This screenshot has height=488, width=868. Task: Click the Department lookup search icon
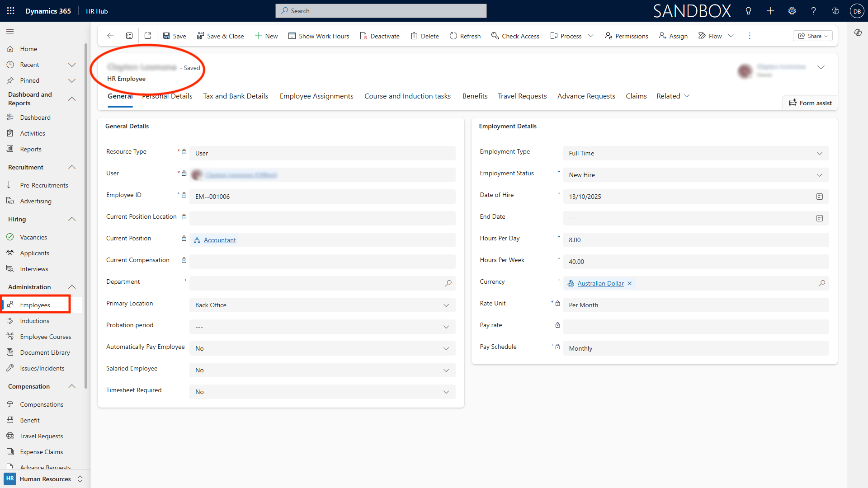(x=448, y=283)
